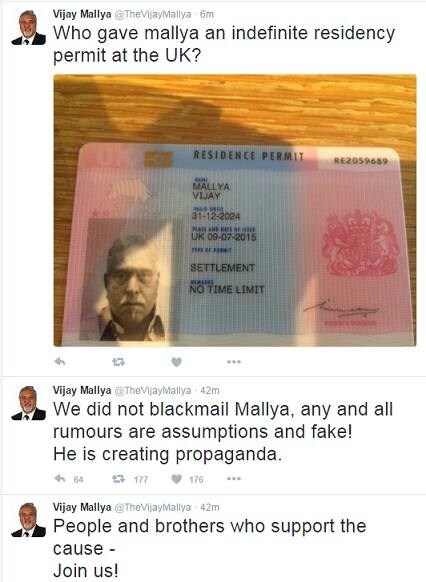Retweet the residency permit tweet
This screenshot has height=582, width=426.
pyautogui.click(x=118, y=362)
